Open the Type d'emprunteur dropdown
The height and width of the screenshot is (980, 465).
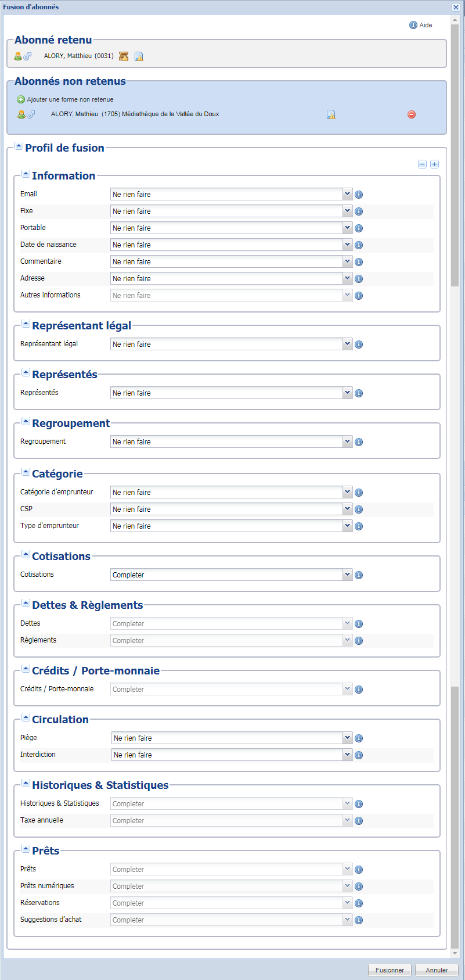coord(347,526)
